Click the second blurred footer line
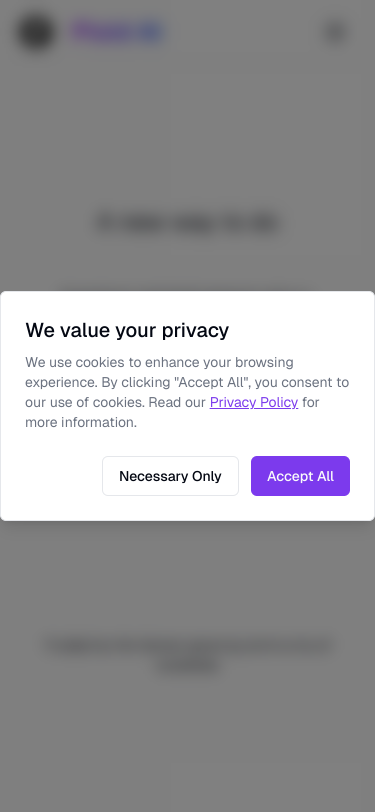 (x=188, y=666)
